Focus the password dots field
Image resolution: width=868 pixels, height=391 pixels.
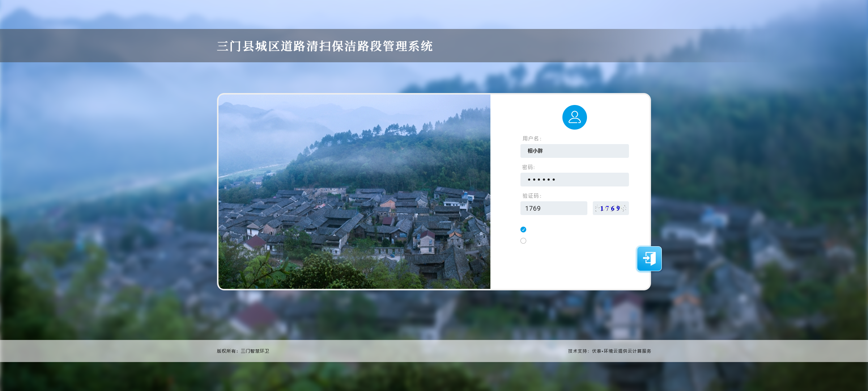[574, 179]
